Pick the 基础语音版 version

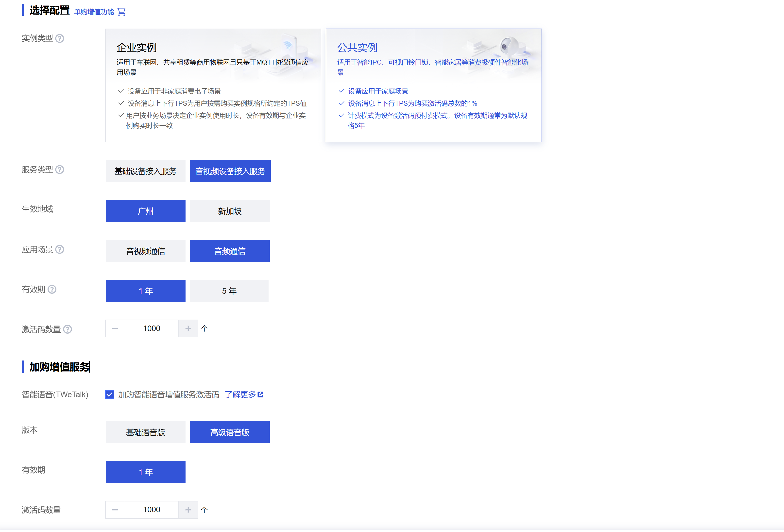coord(145,432)
